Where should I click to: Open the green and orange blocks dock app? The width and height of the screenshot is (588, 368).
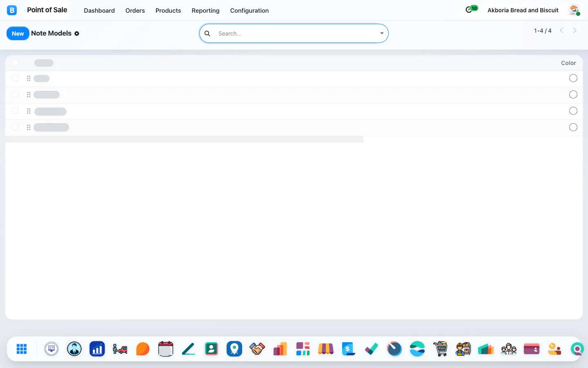click(x=486, y=349)
